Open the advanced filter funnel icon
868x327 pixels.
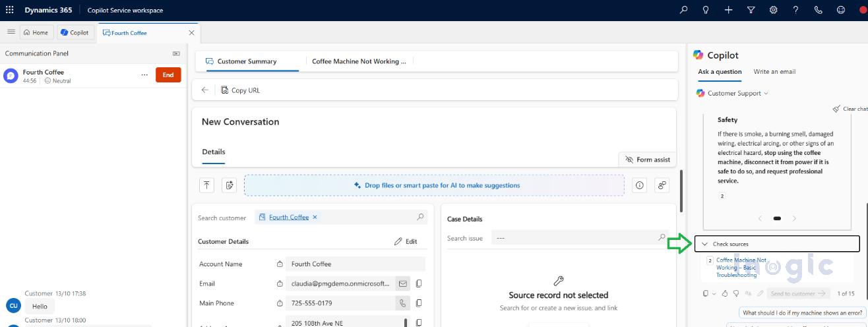tap(751, 10)
